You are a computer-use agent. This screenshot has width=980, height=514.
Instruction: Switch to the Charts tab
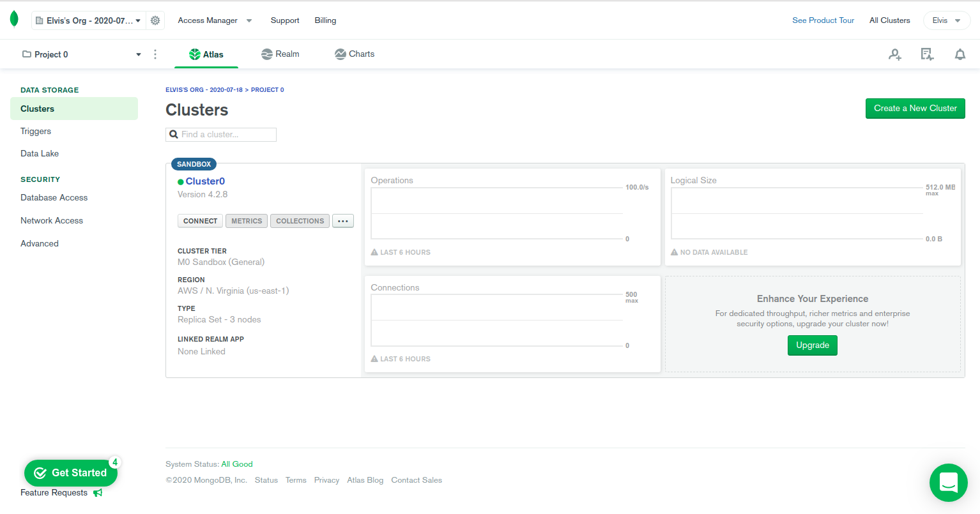(355, 54)
